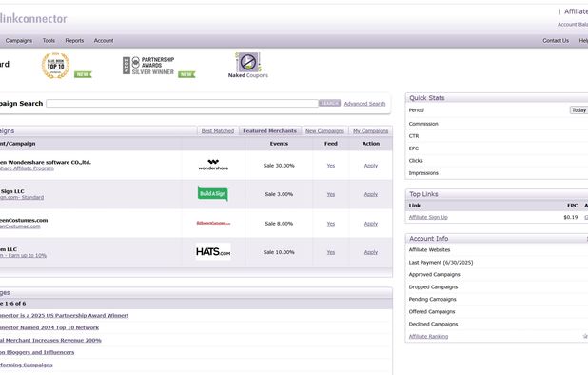The width and height of the screenshot is (588, 375).
Task: Click the Wondershare logo
Action: 213,165
